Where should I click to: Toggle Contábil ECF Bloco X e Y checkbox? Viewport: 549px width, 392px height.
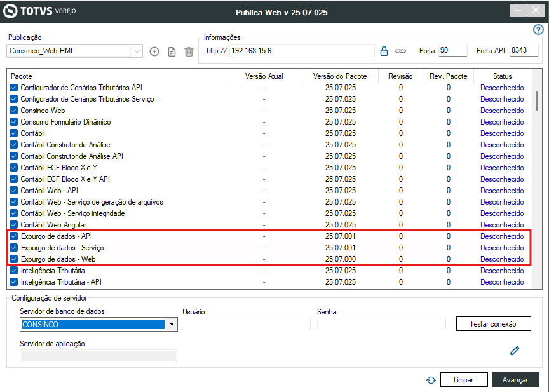pyautogui.click(x=13, y=168)
